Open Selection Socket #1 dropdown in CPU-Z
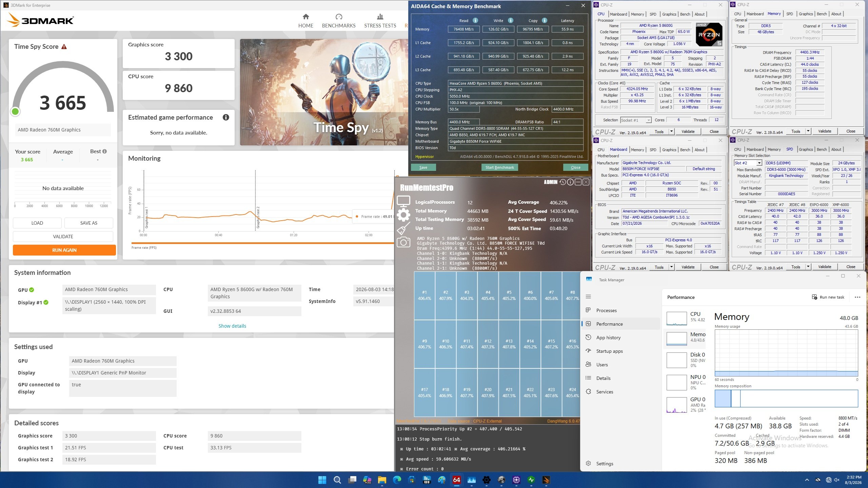Viewport: 868px width, 488px height. tap(636, 120)
